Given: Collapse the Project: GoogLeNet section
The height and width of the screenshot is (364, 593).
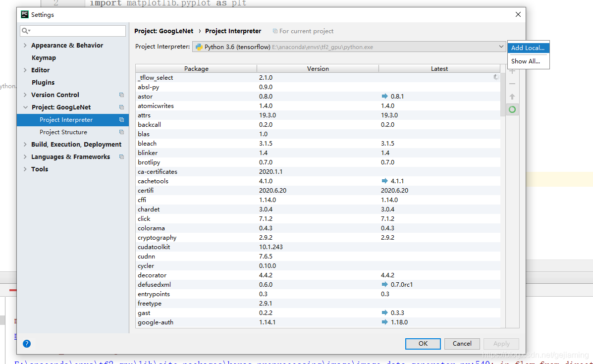Looking at the screenshot, I should pyautogui.click(x=25, y=107).
